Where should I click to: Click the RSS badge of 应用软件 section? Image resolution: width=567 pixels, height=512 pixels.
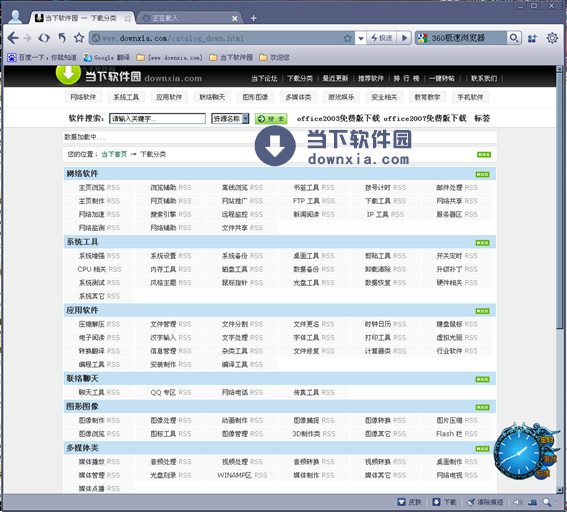click(482, 311)
